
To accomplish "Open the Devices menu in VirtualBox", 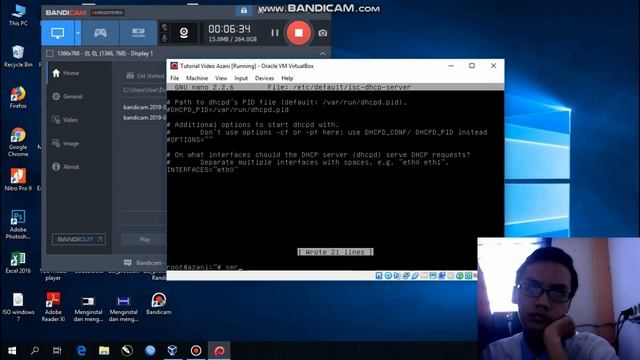I will pyautogui.click(x=264, y=78).
